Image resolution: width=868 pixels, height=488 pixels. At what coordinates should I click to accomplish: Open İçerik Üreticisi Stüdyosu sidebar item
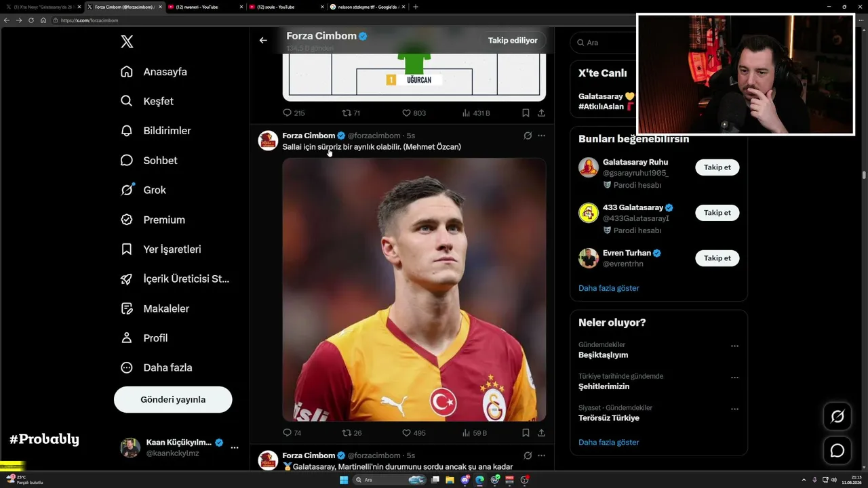point(175,279)
